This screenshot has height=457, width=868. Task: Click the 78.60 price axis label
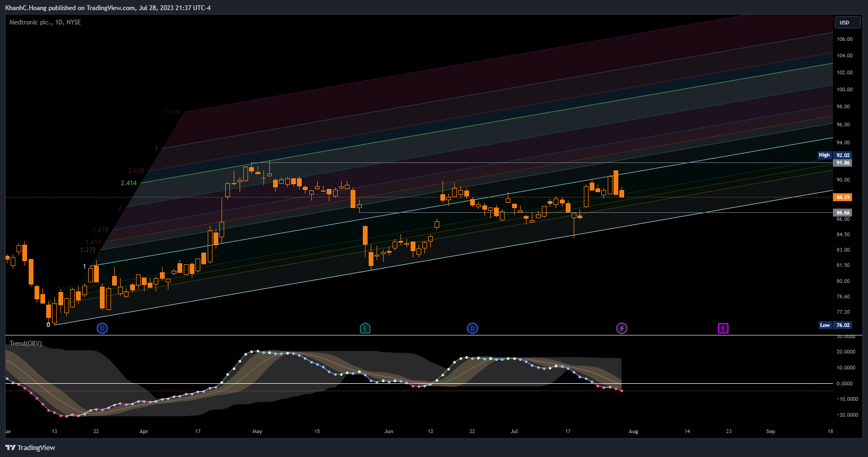tap(843, 296)
